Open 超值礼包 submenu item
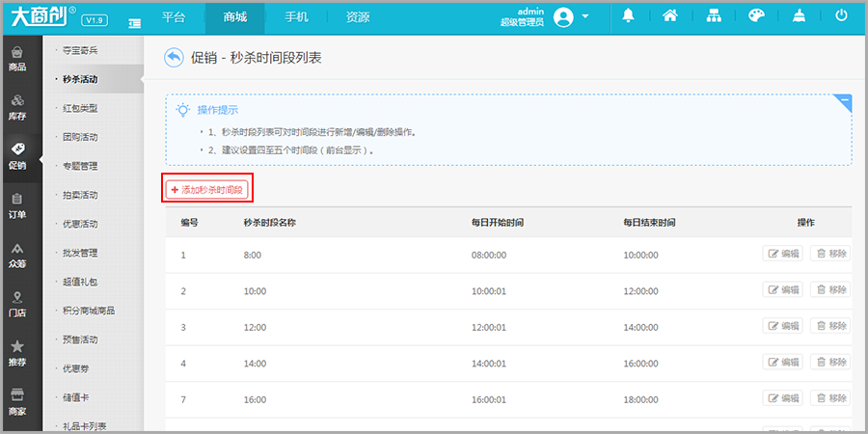Screen dimensions: 868x434 [80, 282]
